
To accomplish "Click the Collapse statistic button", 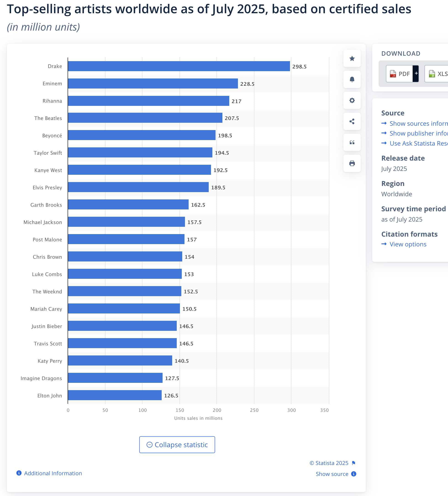I will point(177,445).
